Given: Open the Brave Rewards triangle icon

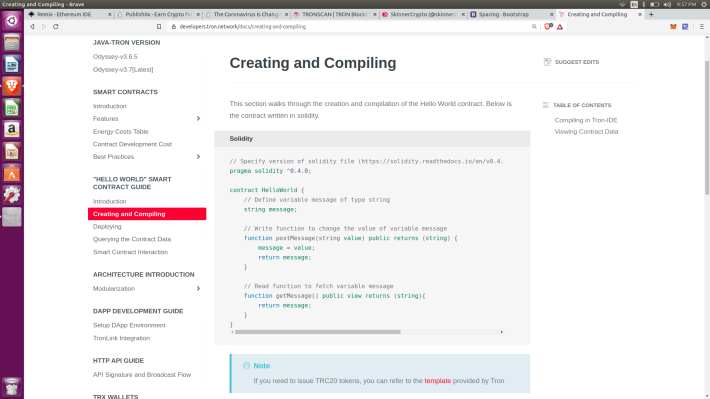Looking at the screenshot, I should pyautogui.click(x=560, y=27).
